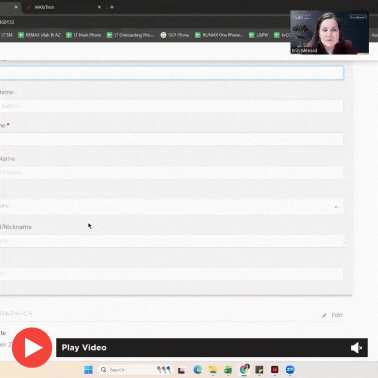Image resolution: width=378 pixels, height=378 pixels.
Task: Open the LT Onboarding Phone bookmark
Action: [x=130, y=35]
